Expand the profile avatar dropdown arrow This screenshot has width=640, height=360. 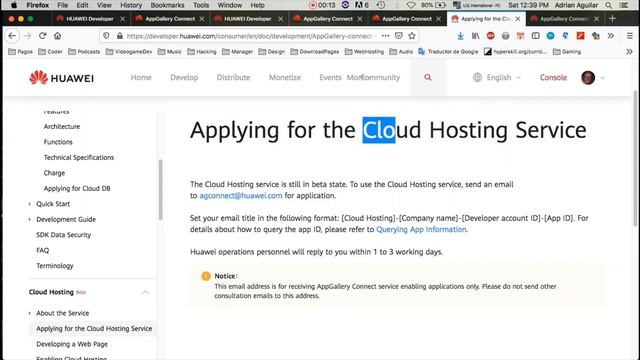[x=602, y=78]
